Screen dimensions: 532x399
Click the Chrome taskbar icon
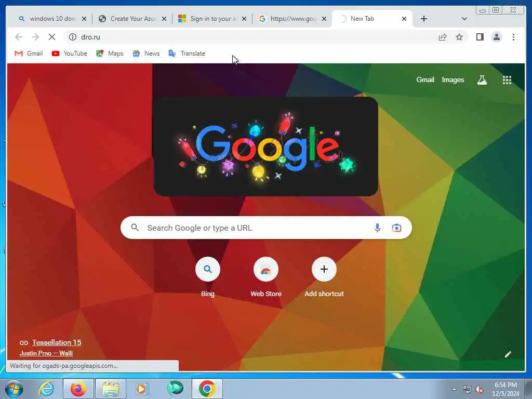tap(207, 389)
